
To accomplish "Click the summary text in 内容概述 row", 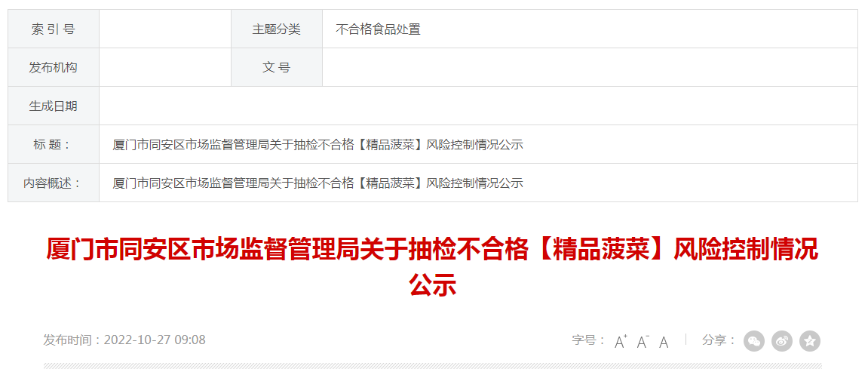I will tap(317, 183).
